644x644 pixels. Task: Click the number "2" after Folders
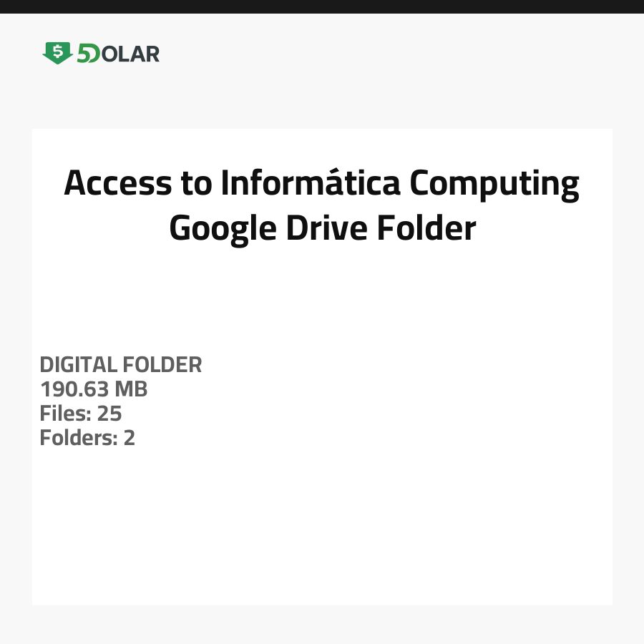(129, 438)
